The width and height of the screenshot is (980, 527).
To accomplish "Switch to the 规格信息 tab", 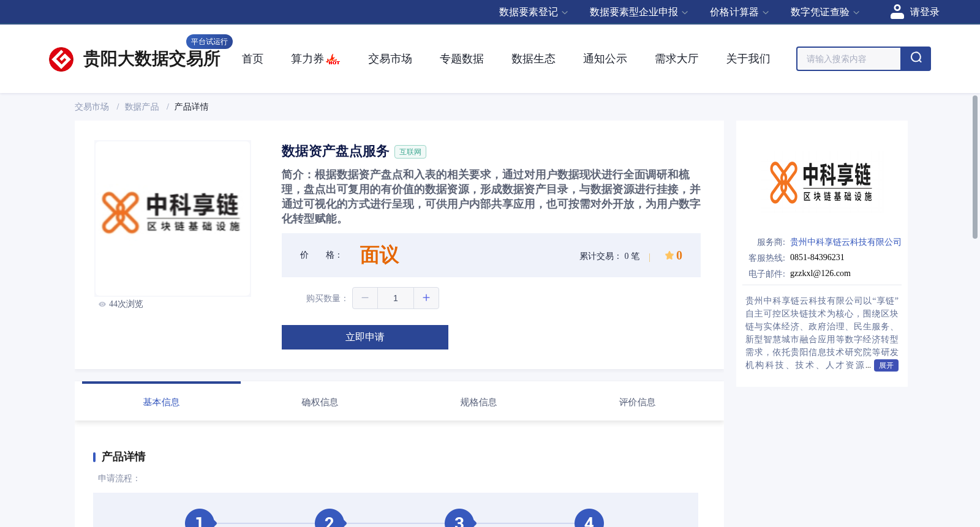I will (x=478, y=402).
